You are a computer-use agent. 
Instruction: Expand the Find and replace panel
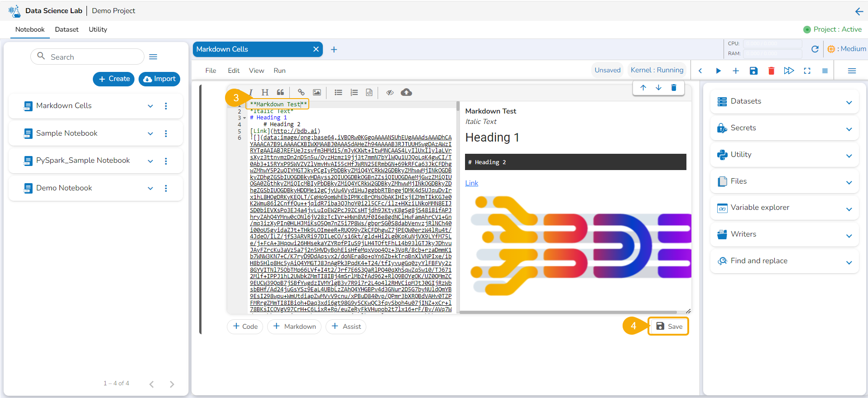point(849,262)
